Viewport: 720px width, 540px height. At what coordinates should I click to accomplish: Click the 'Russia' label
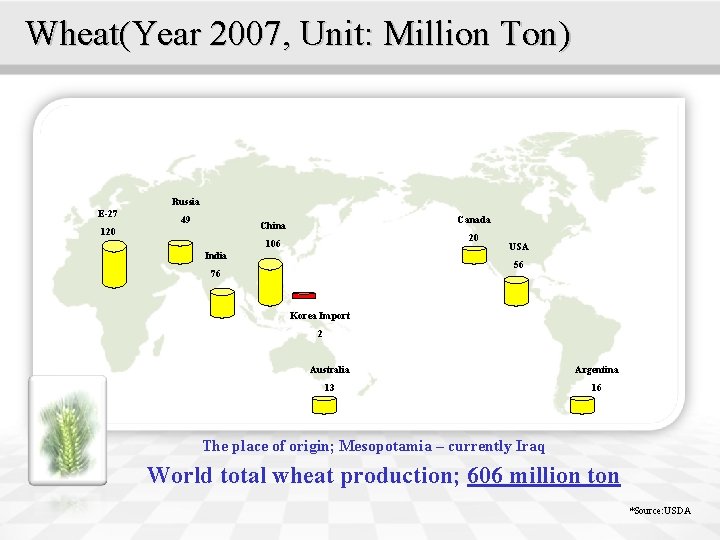(x=186, y=202)
